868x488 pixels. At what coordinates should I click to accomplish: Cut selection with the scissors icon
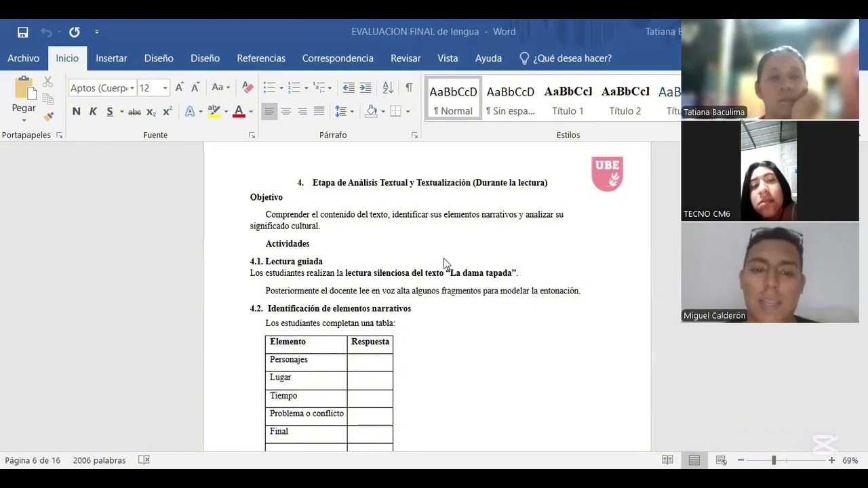[x=47, y=82]
